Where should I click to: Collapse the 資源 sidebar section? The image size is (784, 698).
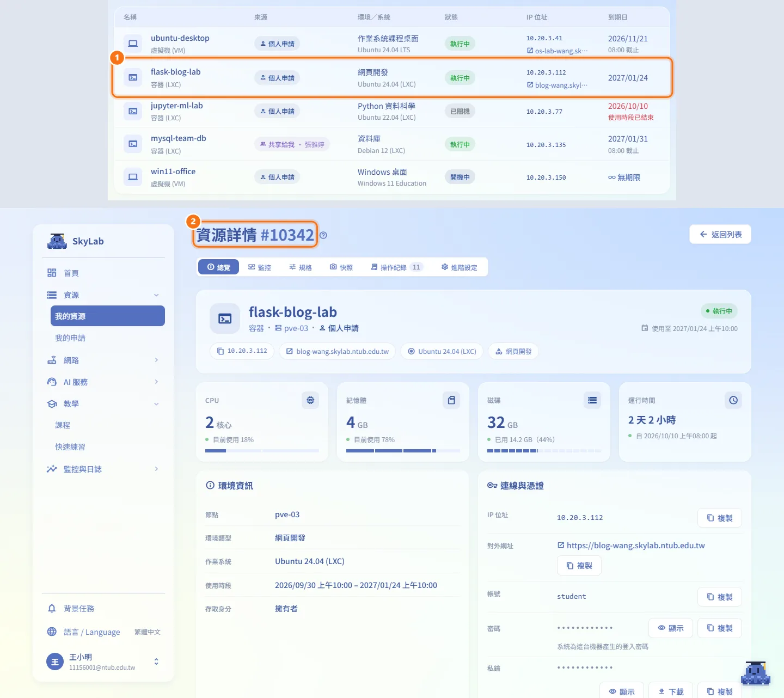[x=156, y=295]
